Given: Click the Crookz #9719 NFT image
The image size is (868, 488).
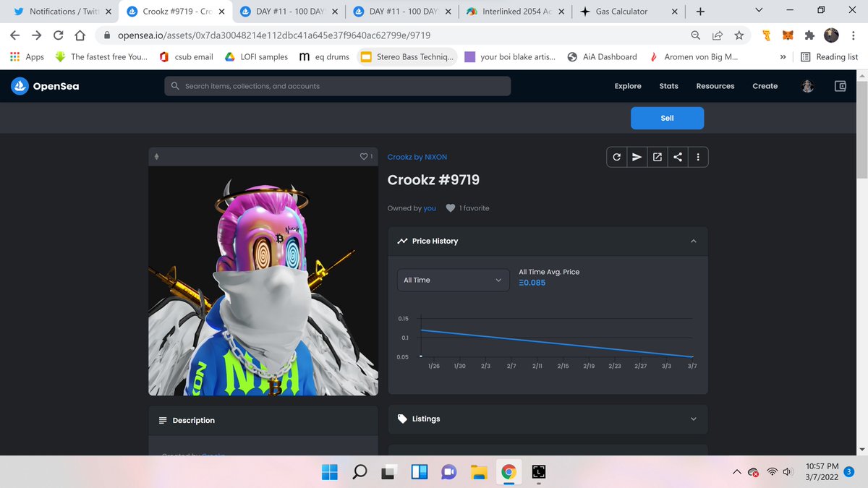Looking at the screenshot, I should (x=263, y=281).
